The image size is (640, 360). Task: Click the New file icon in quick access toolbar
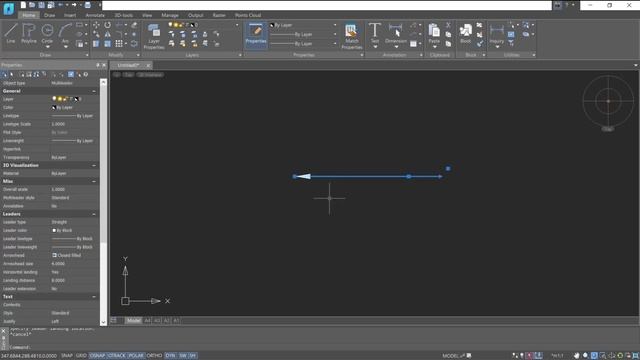coord(23,5)
